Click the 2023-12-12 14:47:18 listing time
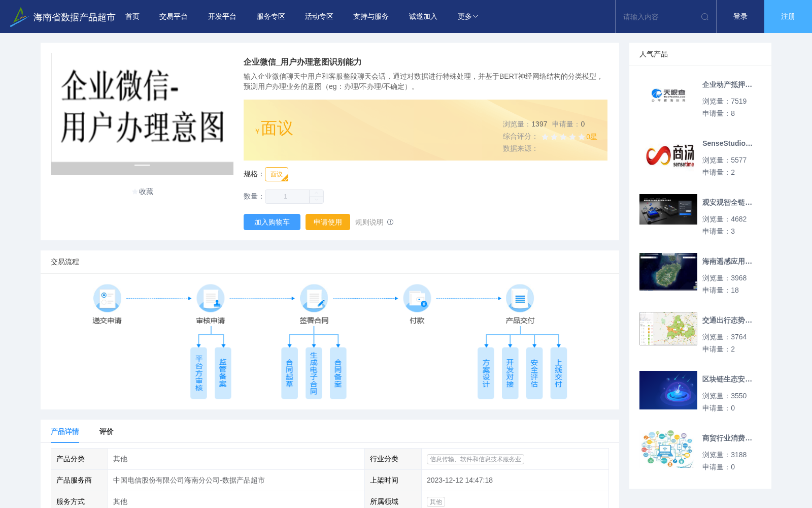 (x=460, y=480)
